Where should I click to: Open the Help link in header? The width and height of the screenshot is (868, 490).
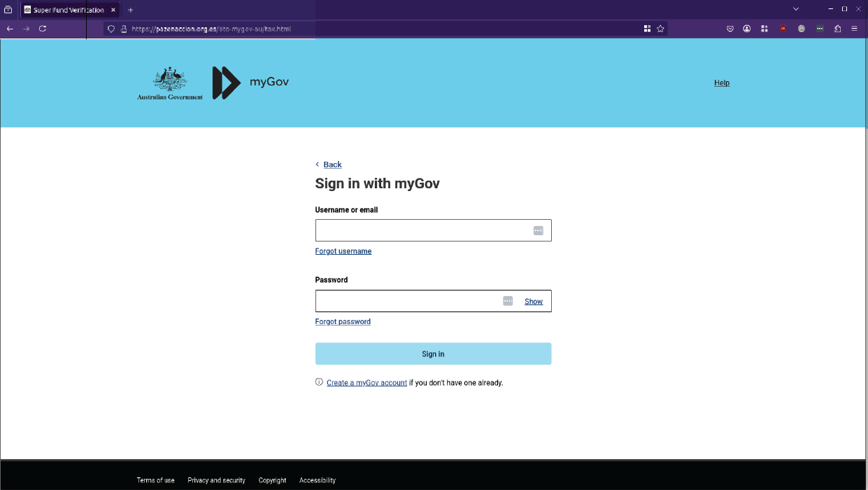point(721,83)
